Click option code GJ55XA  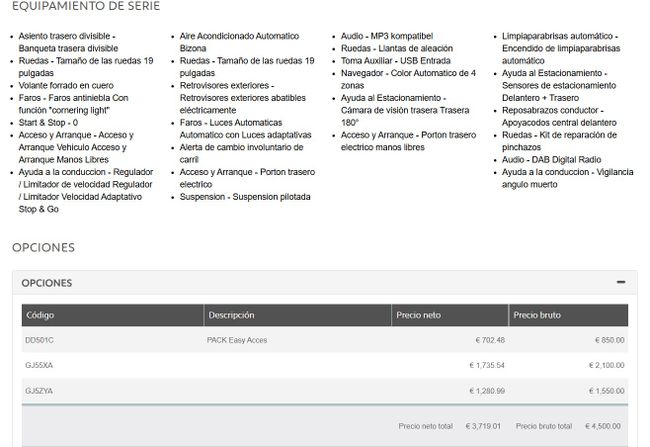coord(39,365)
